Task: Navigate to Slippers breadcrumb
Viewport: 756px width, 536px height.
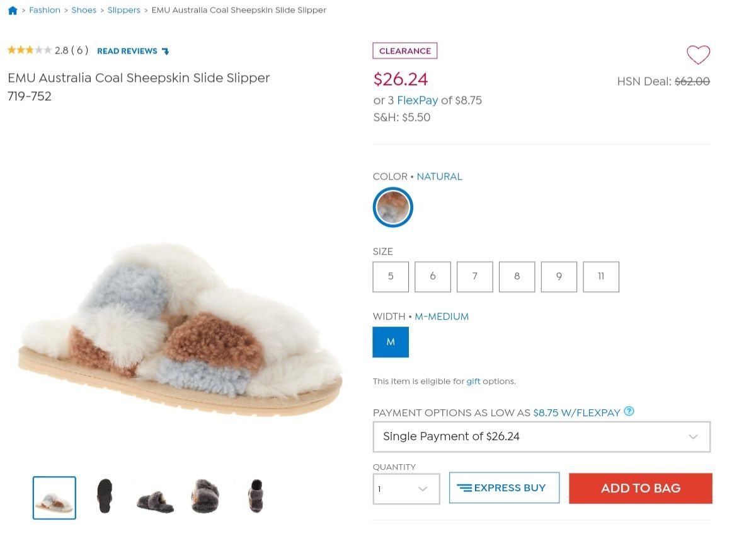Action: point(124,11)
